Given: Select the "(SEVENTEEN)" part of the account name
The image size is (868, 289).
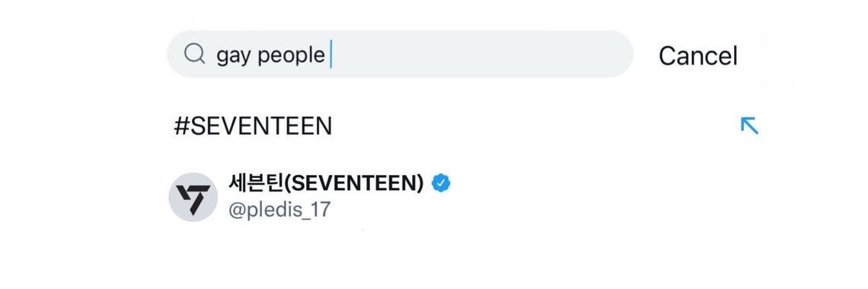Looking at the screenshot, I should click(354, 183).
